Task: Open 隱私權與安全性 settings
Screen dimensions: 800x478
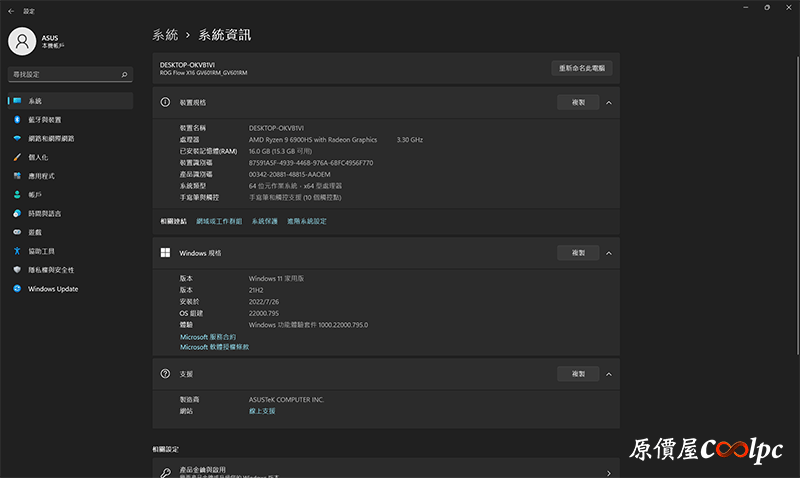Action: (70, 270)
